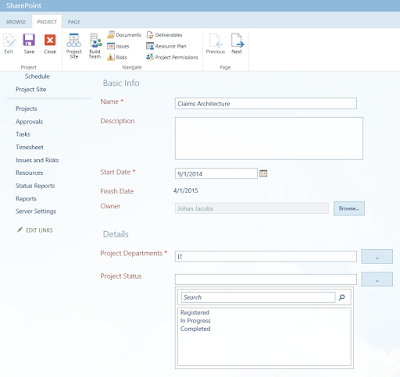The width and height of the screenshot is (400, 377).
Task: Click the Search box in status lookup
Action: [258, 297]
